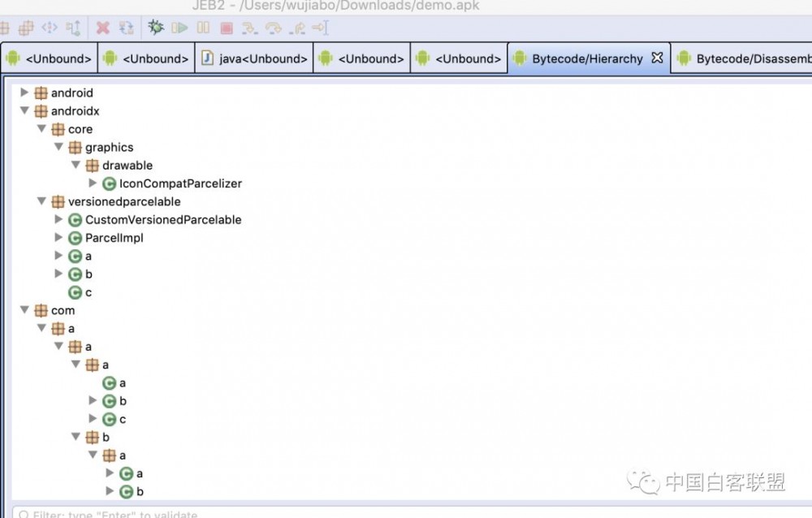Select the versionedparcelable package label
Image resolution: width=812 pixels, height=518 pixels.
coord(124,202)
